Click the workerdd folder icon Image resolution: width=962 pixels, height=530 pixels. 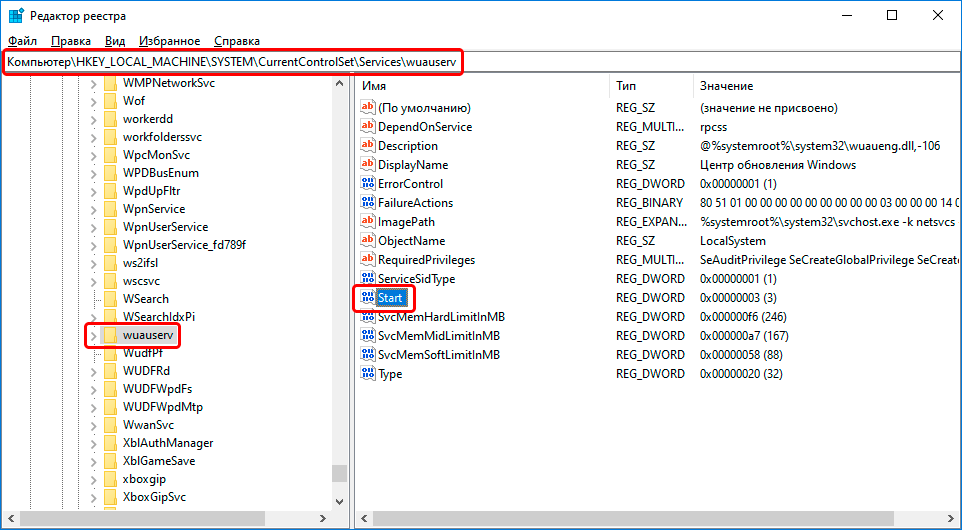110,118
